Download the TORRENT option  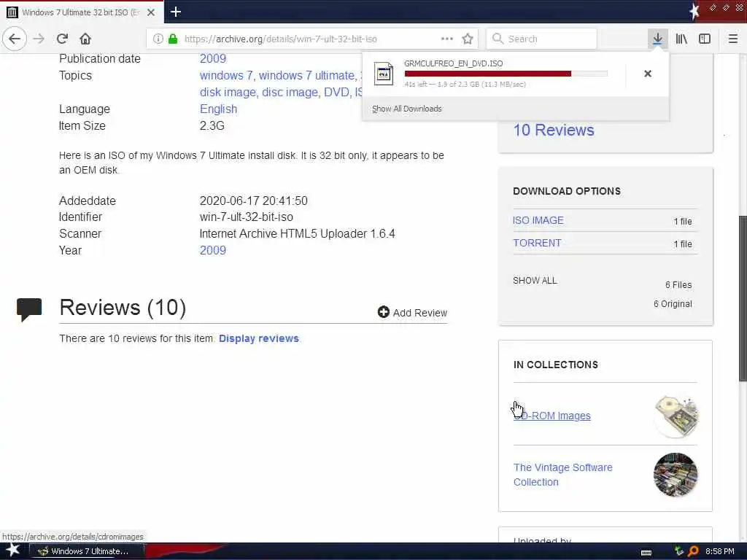click(x=537, y=243)
